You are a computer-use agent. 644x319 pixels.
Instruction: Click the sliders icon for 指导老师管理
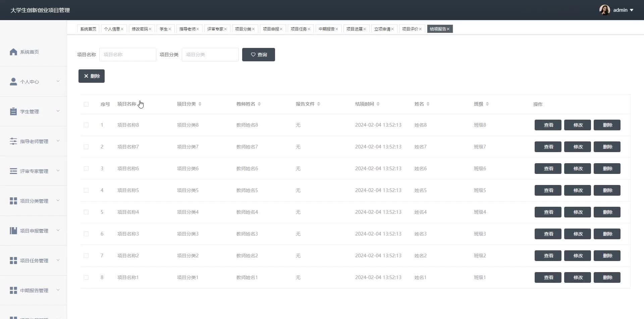pos(13,141)
